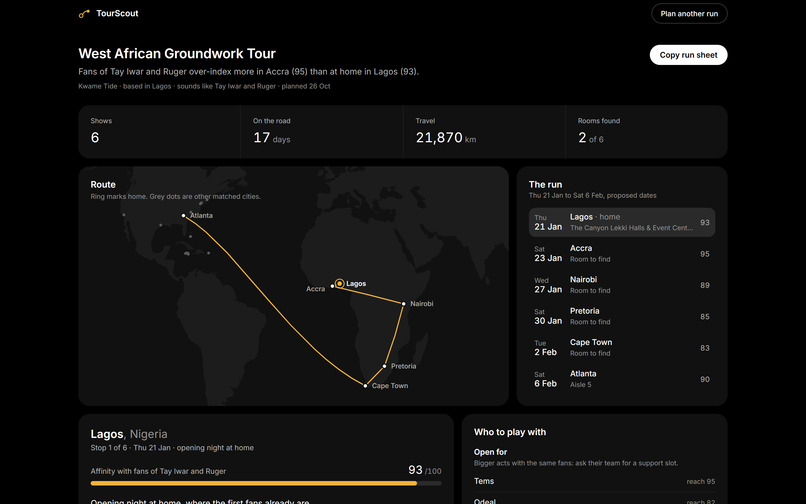The image size is (806, 504).
Task: Open the Atlanta stop on 6 Feb
Action: pos(621,379)
